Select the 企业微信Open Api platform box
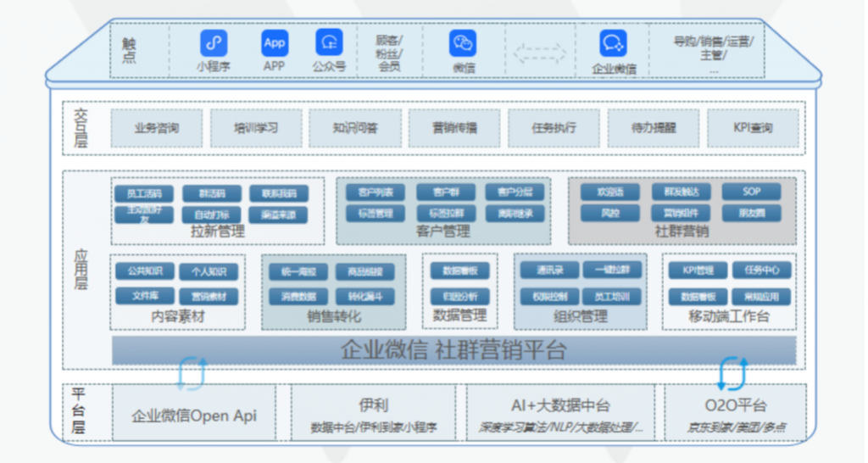This screenshot has height=463, width=868. pyautogui.click(x=194, y=413)
